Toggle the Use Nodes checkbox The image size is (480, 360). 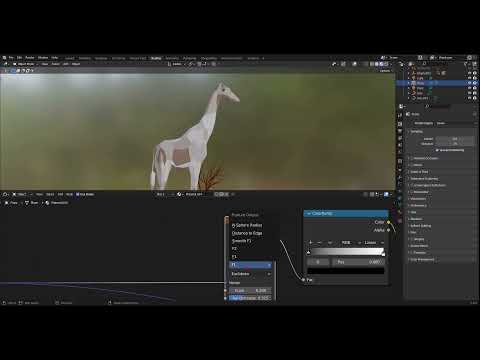[78, 194]
